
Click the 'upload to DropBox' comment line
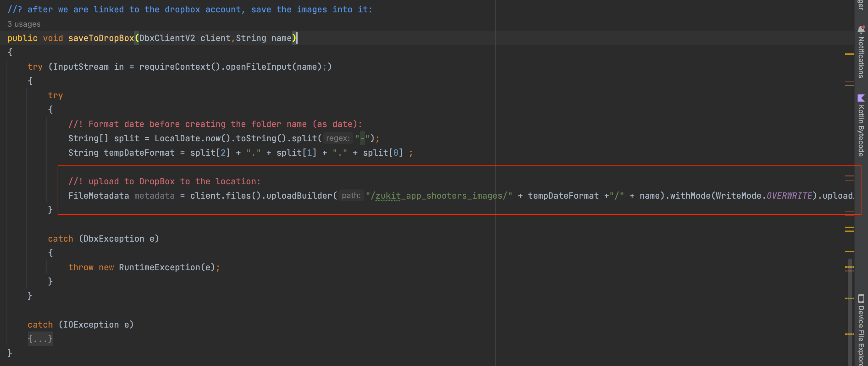coord(164,181)
